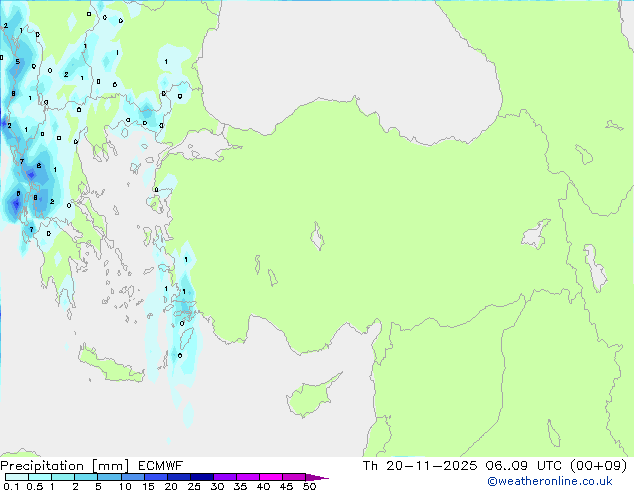634x490 pixels.
Task: Click the legend label "45"
Action: pyautogui.click(x=286, y=486)
